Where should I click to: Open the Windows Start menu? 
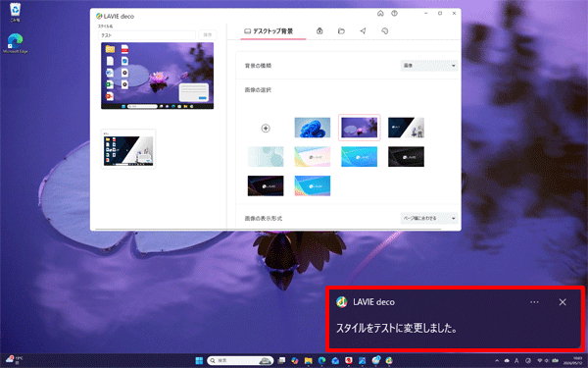pyautogui.click(x=199, y=360)
